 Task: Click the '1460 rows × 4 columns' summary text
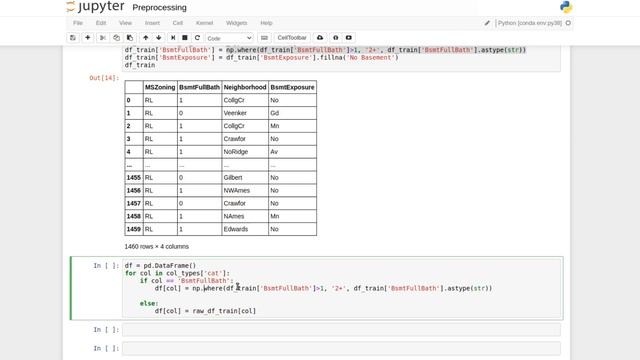157,247
